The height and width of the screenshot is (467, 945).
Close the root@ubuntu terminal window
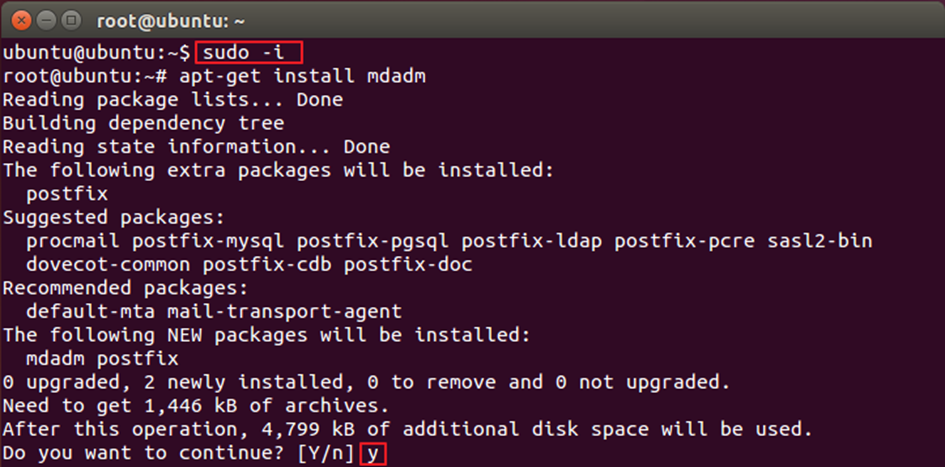pyautogui.click(x=20, y=20)
